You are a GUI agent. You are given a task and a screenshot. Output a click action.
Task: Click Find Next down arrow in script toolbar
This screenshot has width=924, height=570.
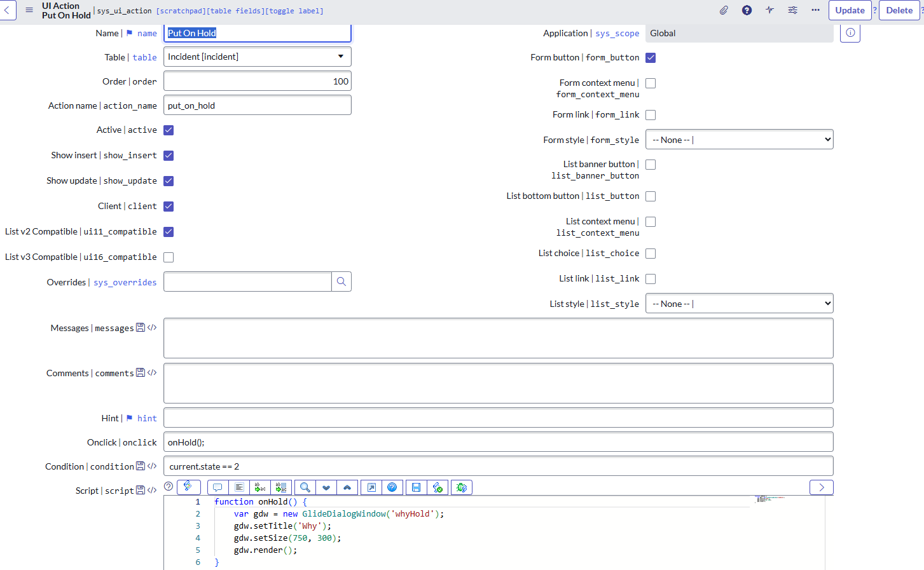326,487
